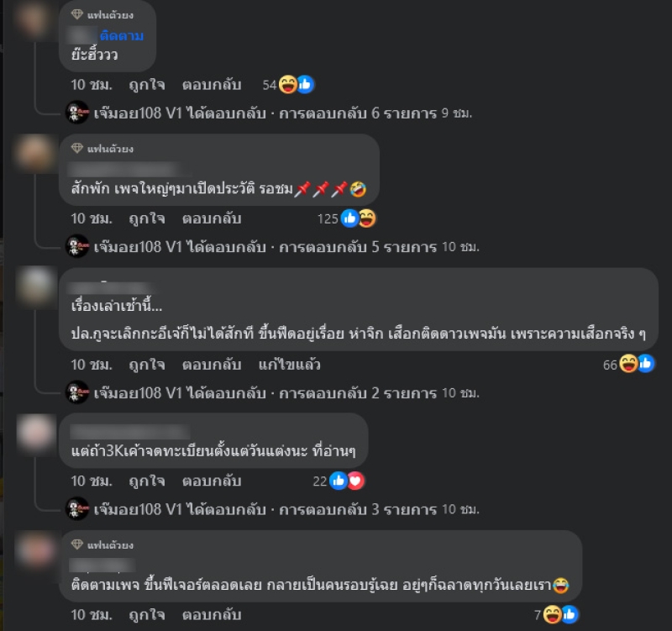Open reaction list showing 66 reactions
Screen dimensions: 672x631
point(628,364)
